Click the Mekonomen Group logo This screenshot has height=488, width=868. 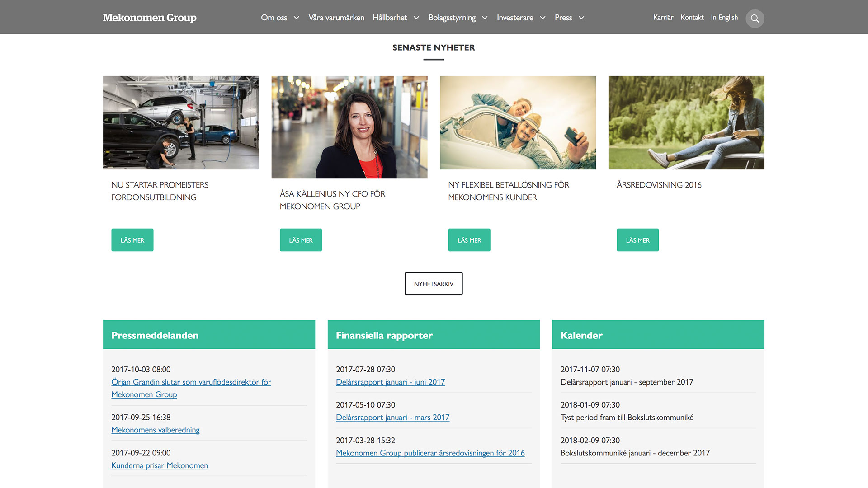coord(150,18)
